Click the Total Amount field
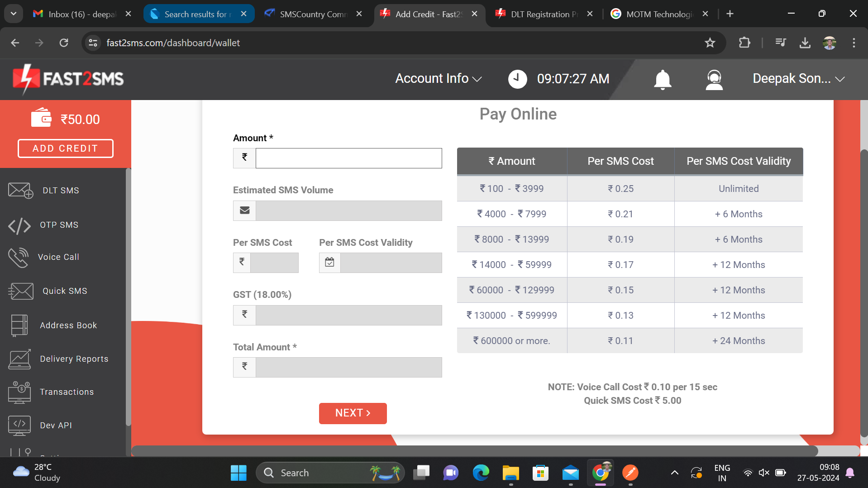The width and height of the screenshot is (868, 488). pos(349,367)
